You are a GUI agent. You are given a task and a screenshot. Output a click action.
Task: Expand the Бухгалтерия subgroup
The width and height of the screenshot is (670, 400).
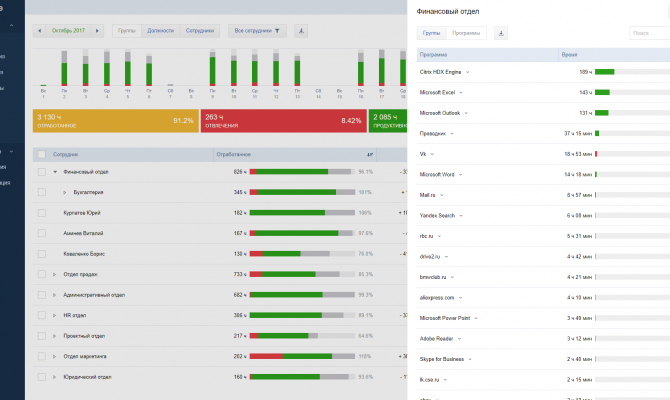click(x=65, y=192)
